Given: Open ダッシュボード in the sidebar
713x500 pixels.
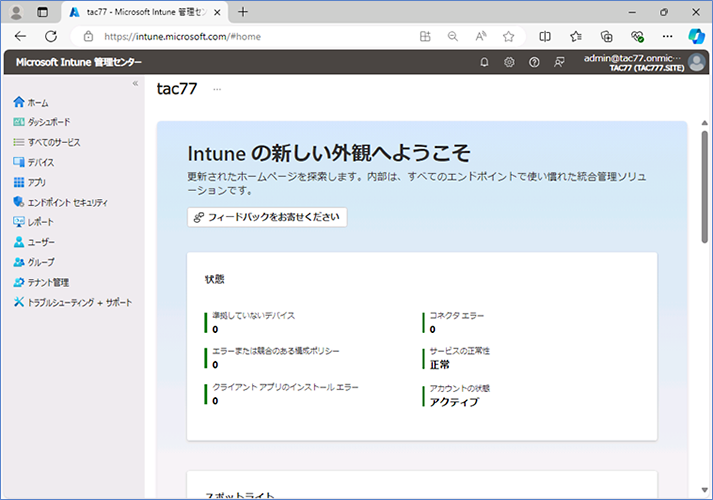Looking at the screenshot, I should (x=42, y=122).
